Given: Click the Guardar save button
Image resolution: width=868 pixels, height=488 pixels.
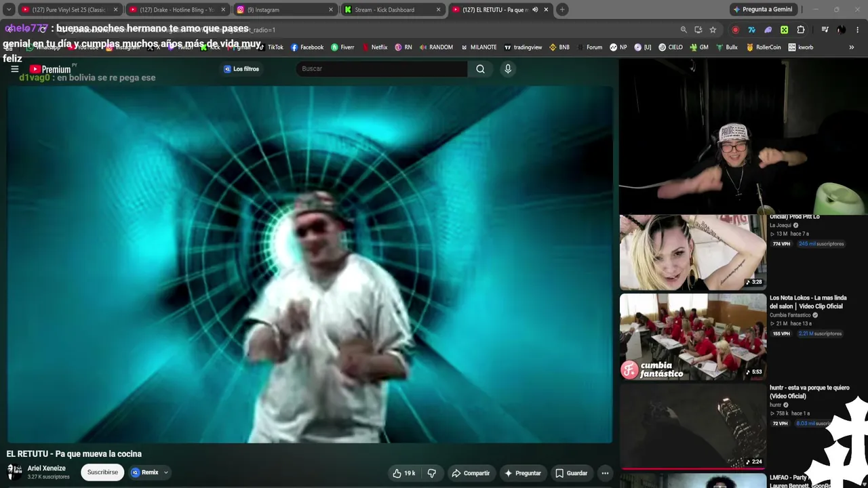Looking at the screenshot, I should [572, 473].
